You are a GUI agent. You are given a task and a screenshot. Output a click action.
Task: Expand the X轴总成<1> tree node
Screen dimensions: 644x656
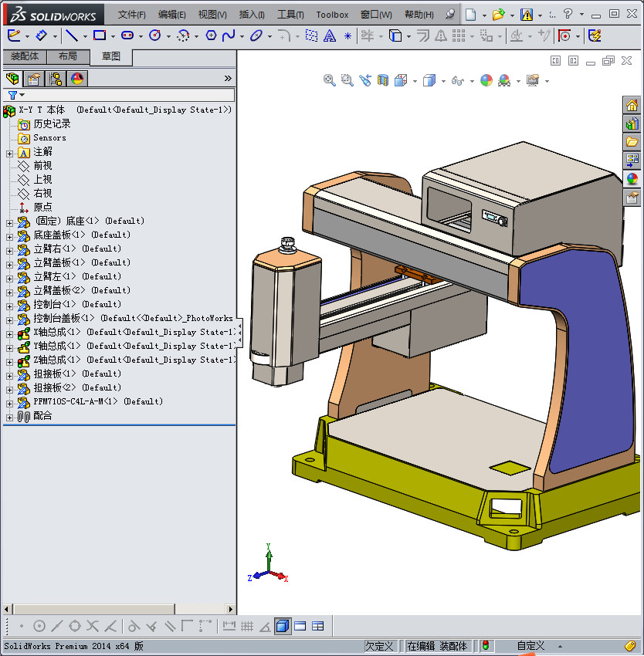(9, 333)
